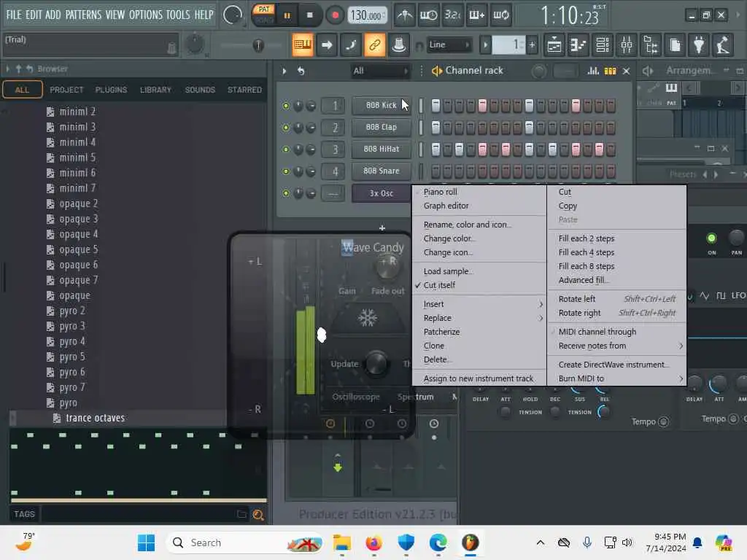Pause playback with the pause button
Screen dimensions: 747x560
click(x=287, y=15)
